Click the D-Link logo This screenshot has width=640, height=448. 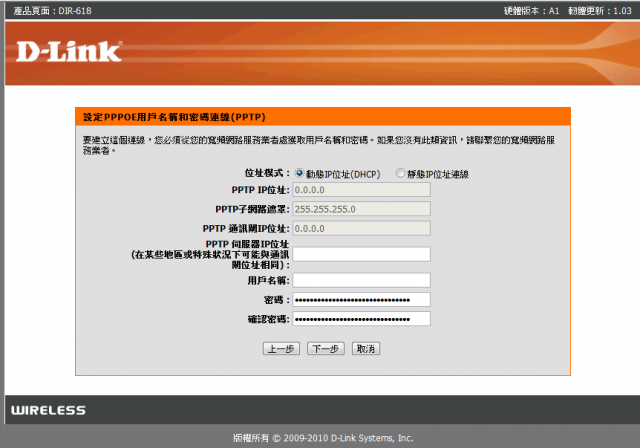point(69,51)
